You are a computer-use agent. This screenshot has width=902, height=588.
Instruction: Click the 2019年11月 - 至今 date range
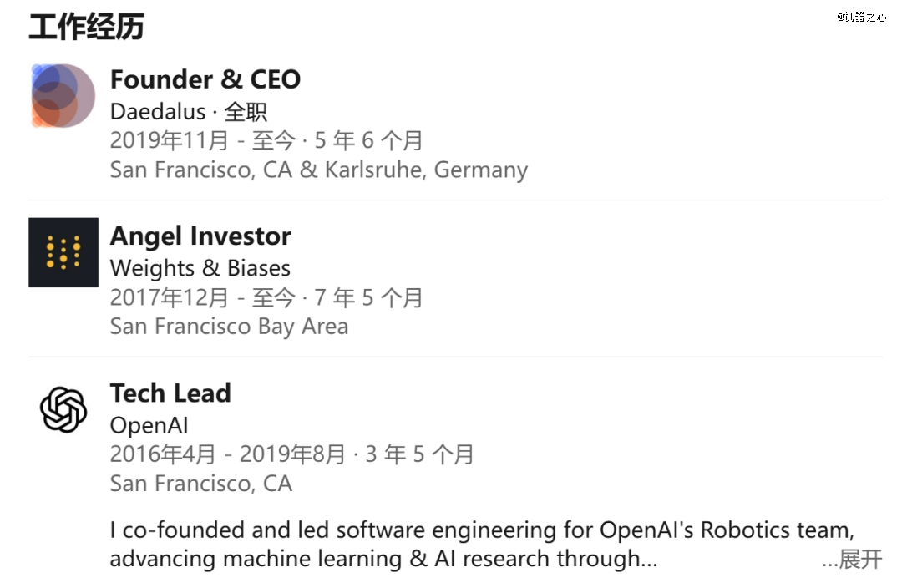tap(202, 140)
